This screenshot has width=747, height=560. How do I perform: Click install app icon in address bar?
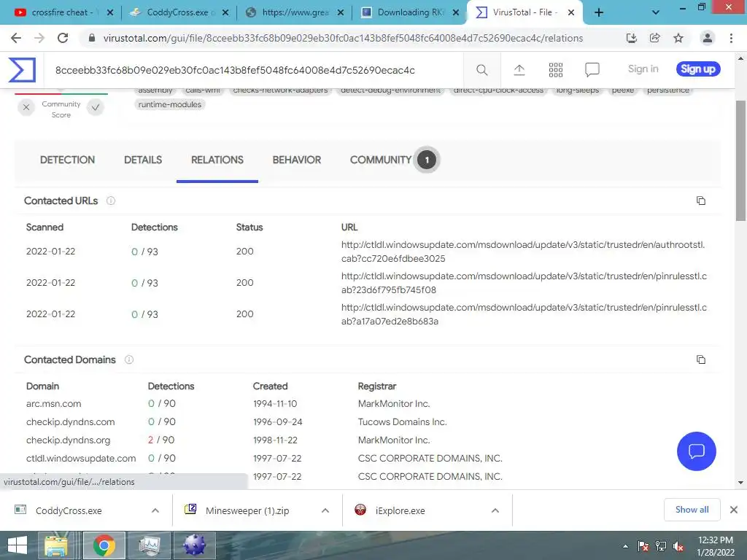[x=632, y=38]
